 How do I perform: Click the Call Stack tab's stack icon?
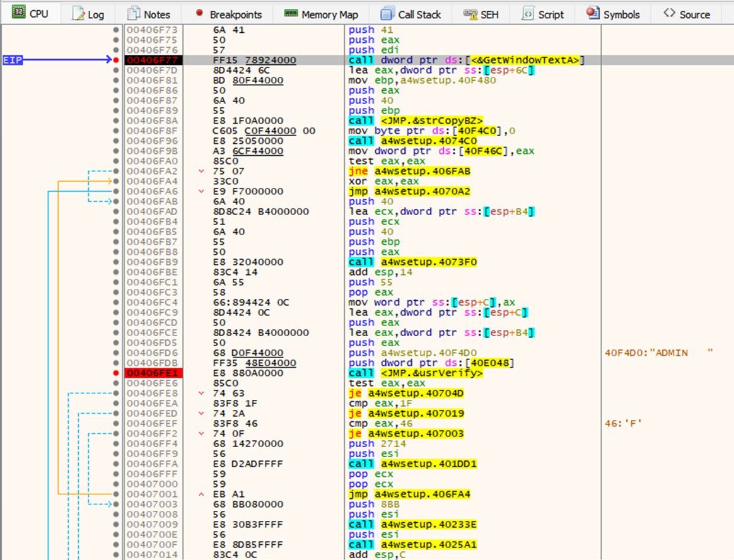tap(388, 14)
